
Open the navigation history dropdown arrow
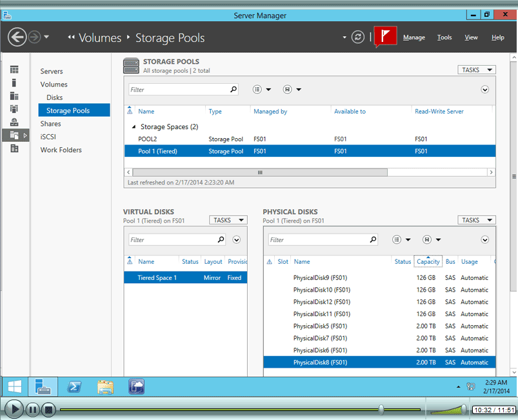coord(46,37)
